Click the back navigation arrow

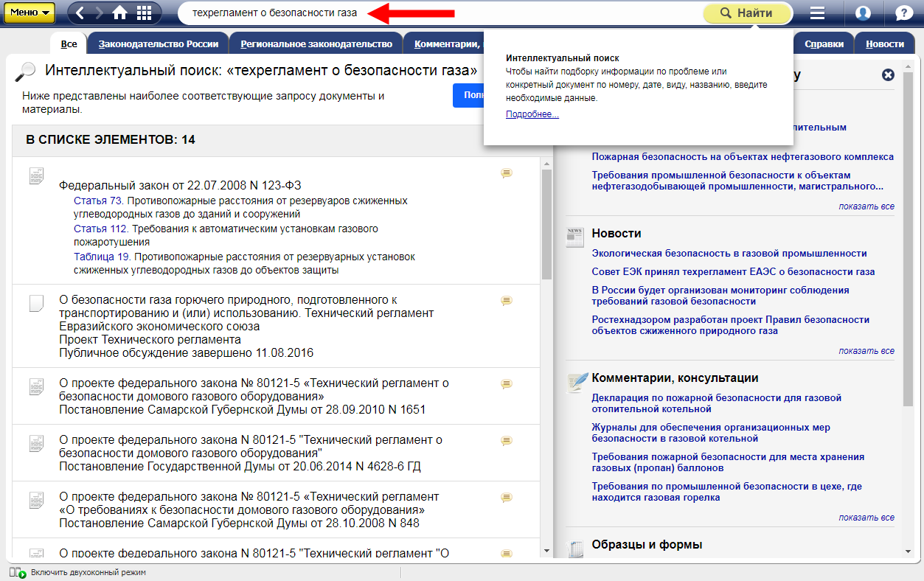(x=80, y=13)
